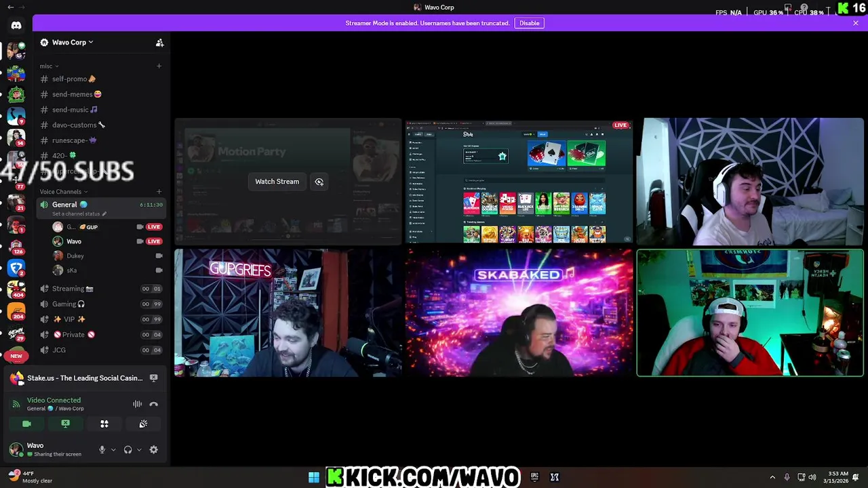Open the weather widget showing 44°F
868x488 pixels.
click(x=31, y=477)
